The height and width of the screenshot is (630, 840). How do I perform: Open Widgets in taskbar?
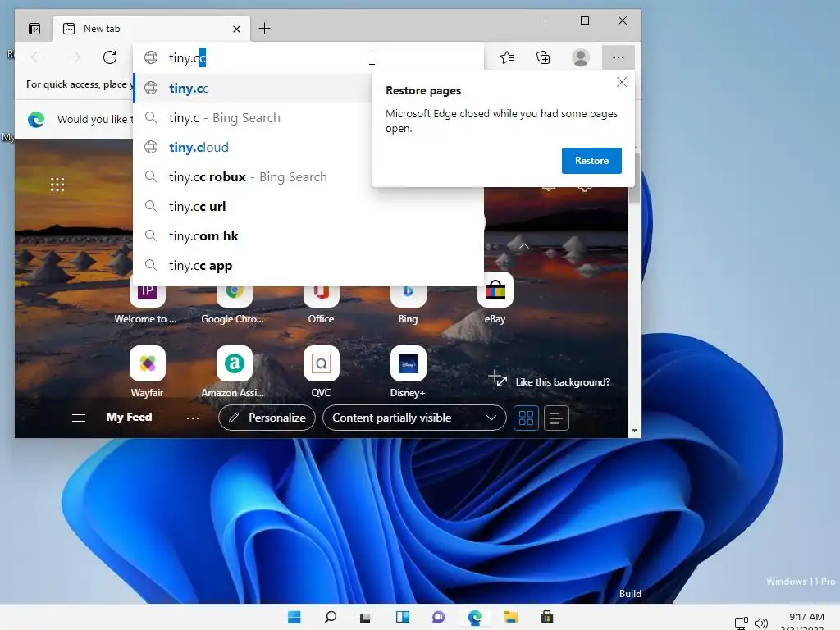coord(402,617)
